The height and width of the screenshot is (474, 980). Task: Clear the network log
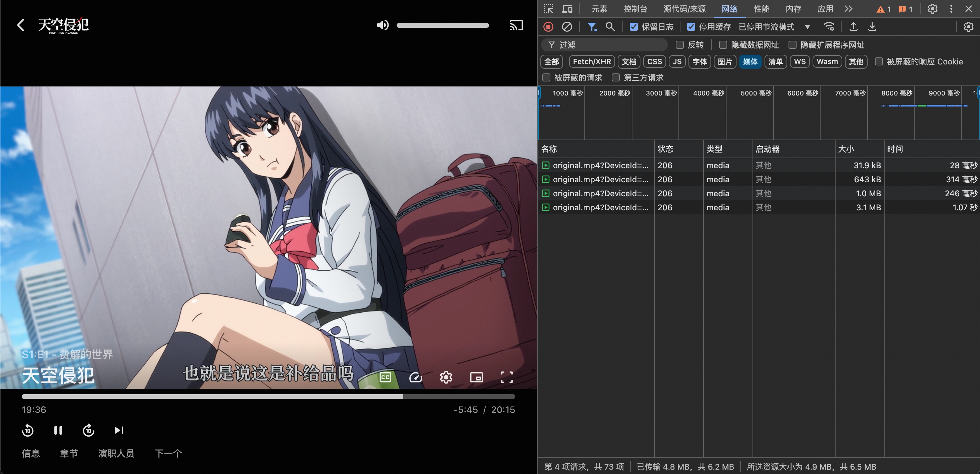click(x=567, y=27)
